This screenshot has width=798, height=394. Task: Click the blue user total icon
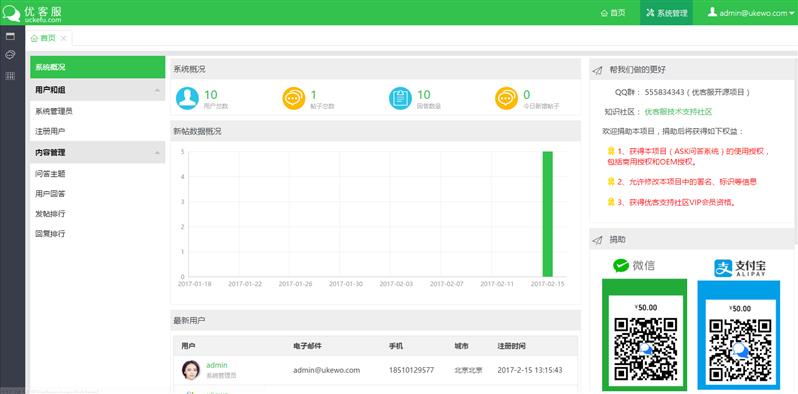(x=187, y=98)
